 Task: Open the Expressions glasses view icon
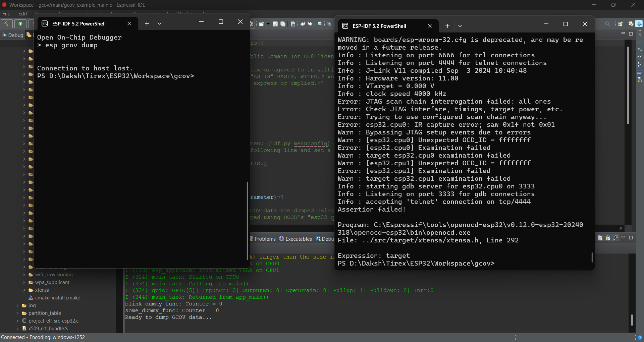tap(640, 57)
